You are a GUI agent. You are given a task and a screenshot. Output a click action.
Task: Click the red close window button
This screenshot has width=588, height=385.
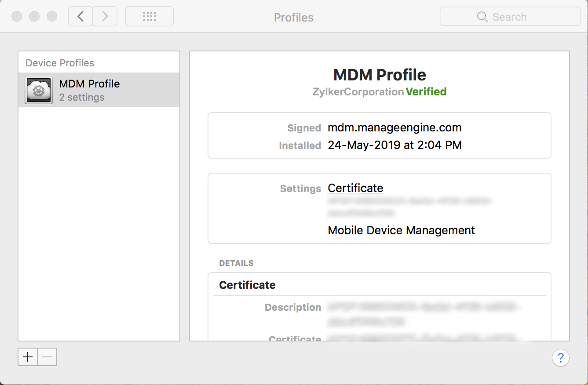[17, 17]
